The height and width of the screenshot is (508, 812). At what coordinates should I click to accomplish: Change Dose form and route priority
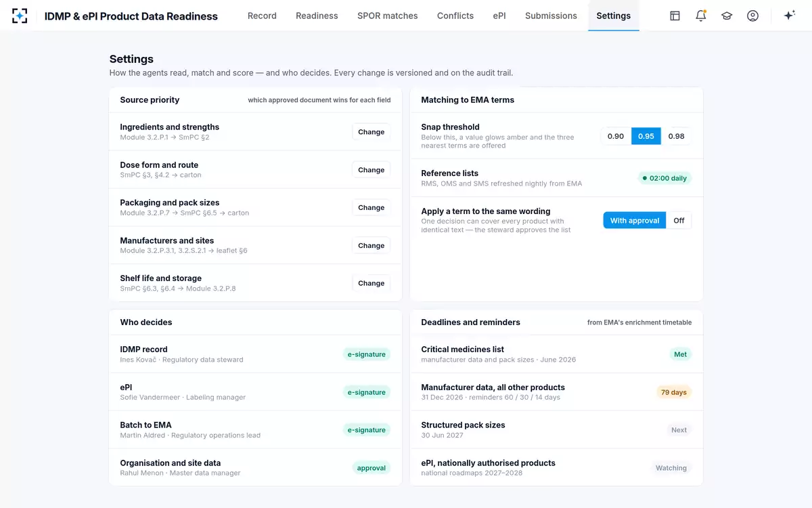[x=371, y=170]
